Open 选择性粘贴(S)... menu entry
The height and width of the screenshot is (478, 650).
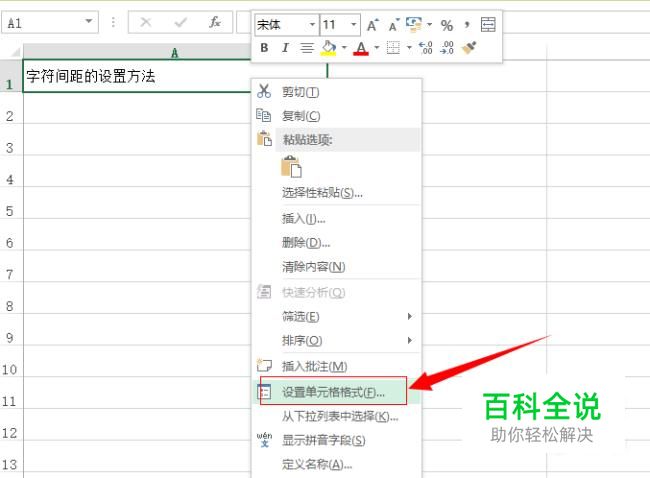pyautogui.click(x=337, y=193)
